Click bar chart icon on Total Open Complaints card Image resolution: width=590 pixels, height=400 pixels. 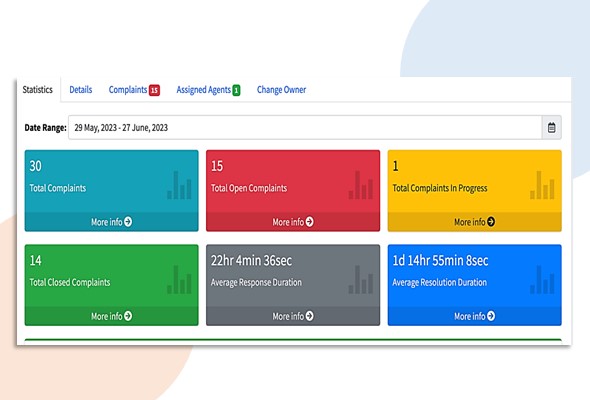[360, 185]
